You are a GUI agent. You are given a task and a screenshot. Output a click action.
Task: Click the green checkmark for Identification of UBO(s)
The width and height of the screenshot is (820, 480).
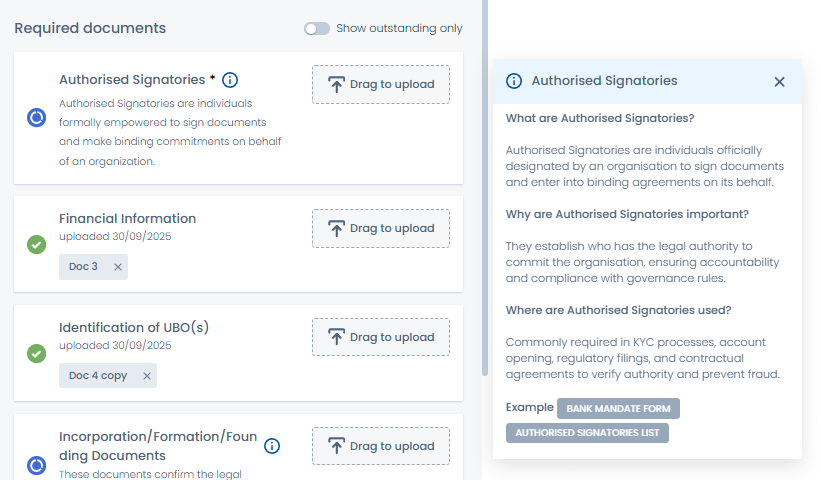tap(36, 353)
